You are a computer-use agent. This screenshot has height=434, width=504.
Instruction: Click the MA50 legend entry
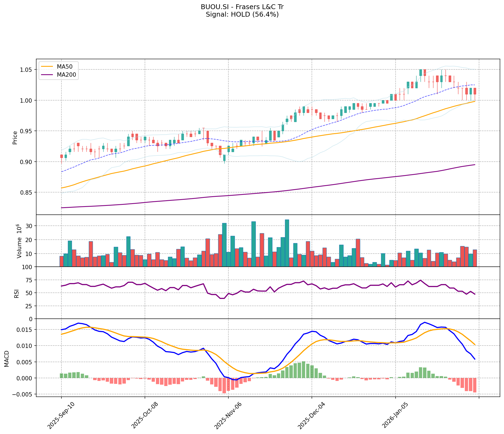[64, 66]
